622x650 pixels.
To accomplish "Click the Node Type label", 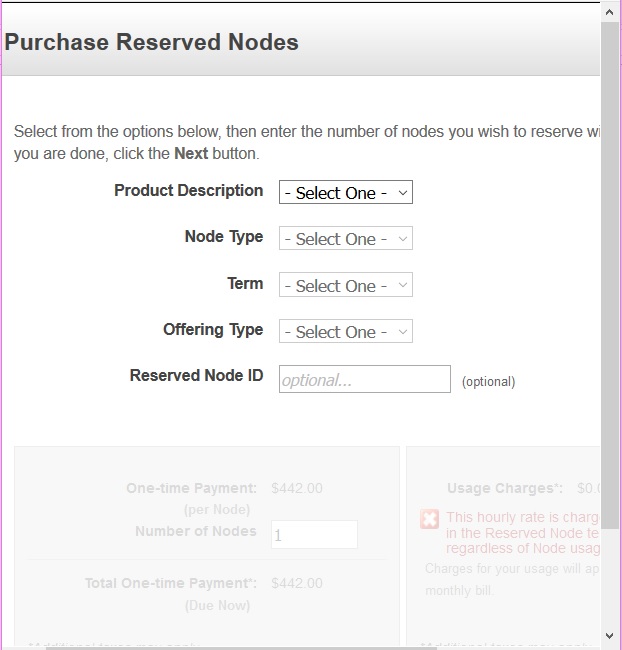I will pyautogui.click(x=224, y=237).
